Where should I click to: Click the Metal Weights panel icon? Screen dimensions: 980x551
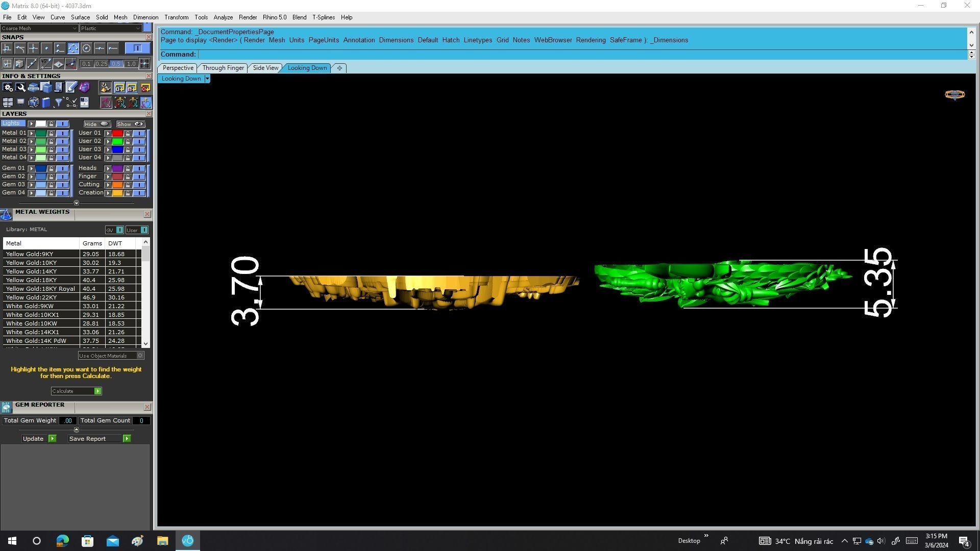point(6,214)
